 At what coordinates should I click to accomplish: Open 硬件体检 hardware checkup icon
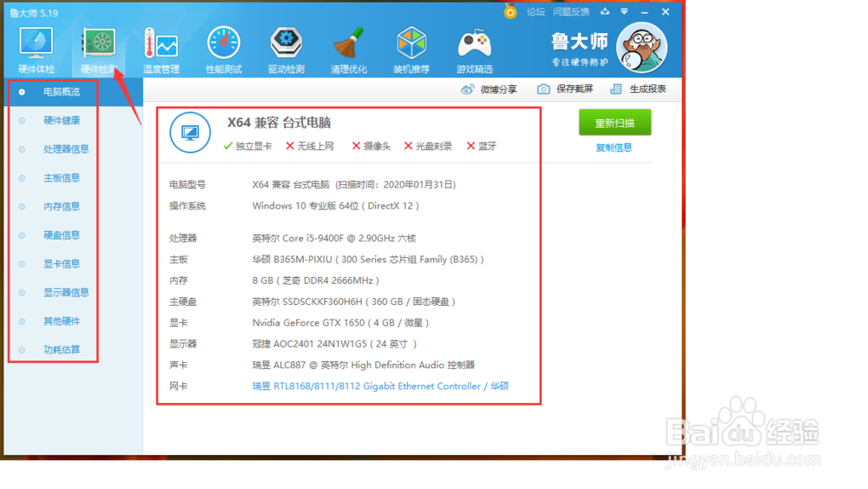pos(36,43)
